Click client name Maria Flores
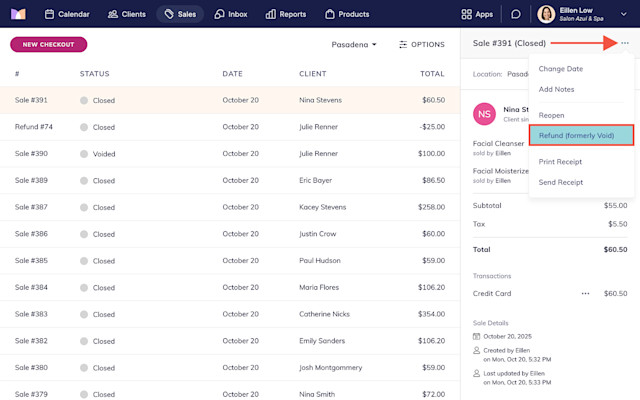The height and width of the screenshot is (400, 640). pos(319,287)
